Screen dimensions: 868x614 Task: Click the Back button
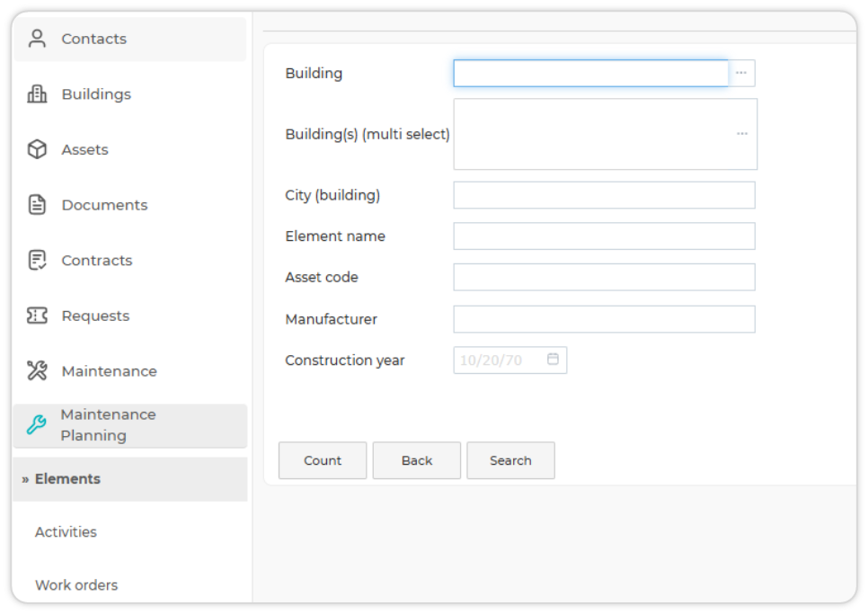(417, 460)
